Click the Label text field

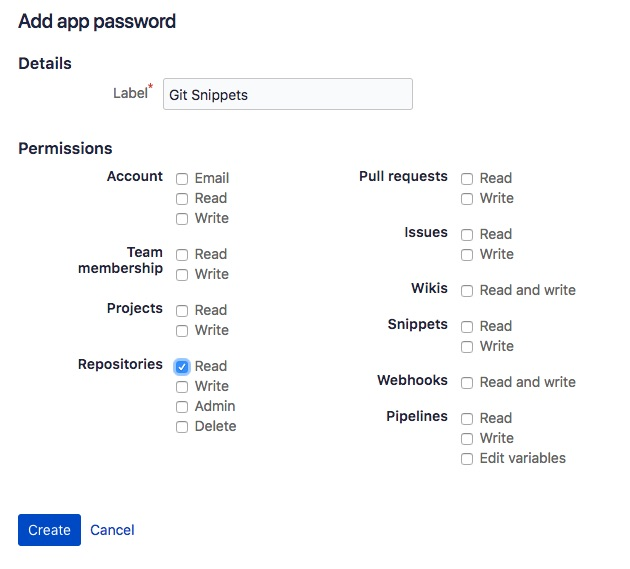point(286,95)
